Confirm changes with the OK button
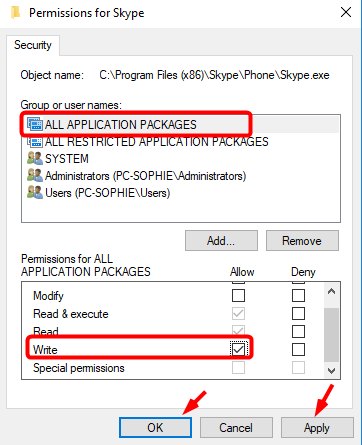 point(155,427)
